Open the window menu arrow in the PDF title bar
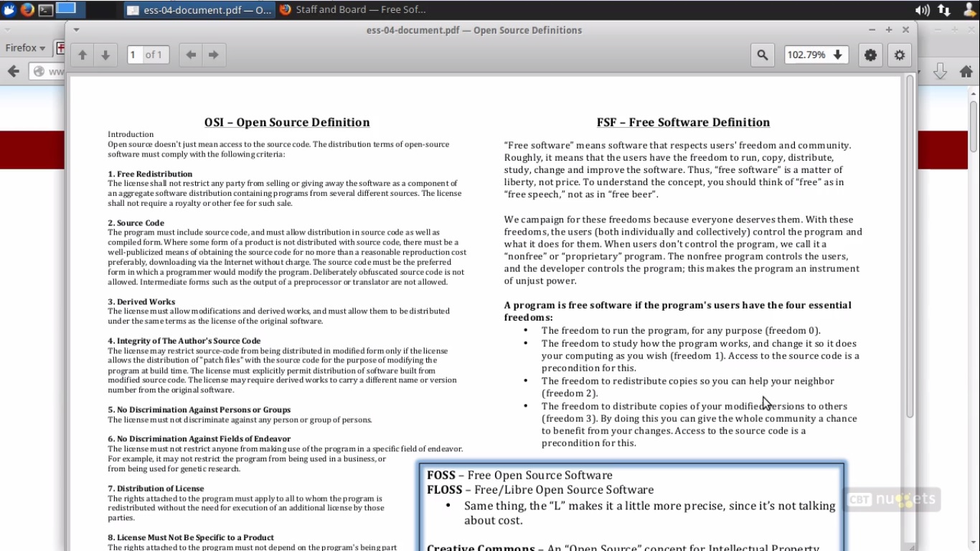The height and width of the screenshot is (551, 980). (x=76, y=30)
